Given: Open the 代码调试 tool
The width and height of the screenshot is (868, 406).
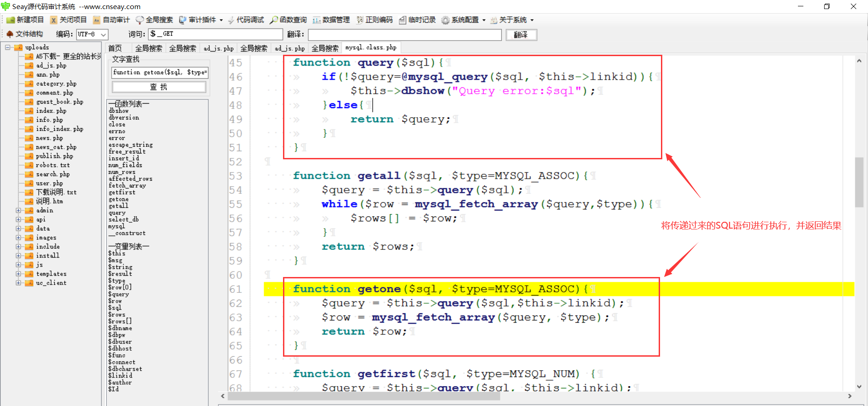Looking at the screenshot, I should click(246, 20).
